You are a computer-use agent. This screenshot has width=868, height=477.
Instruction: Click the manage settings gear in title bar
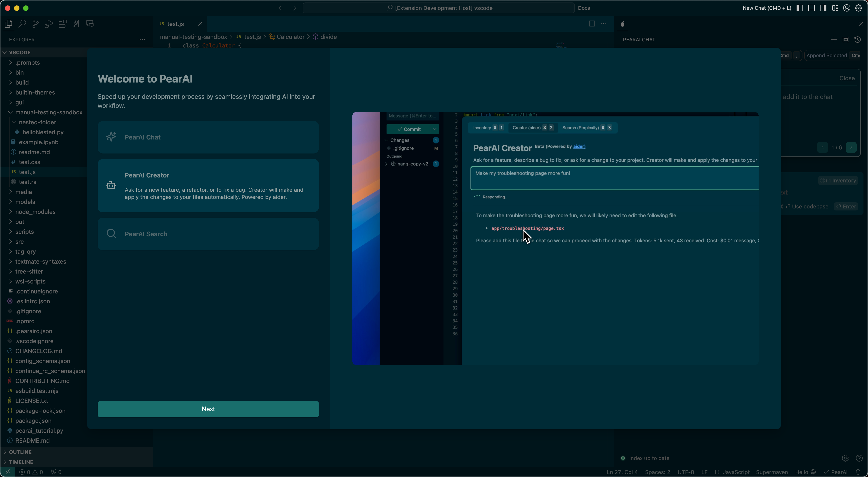[x=859, y=8]
